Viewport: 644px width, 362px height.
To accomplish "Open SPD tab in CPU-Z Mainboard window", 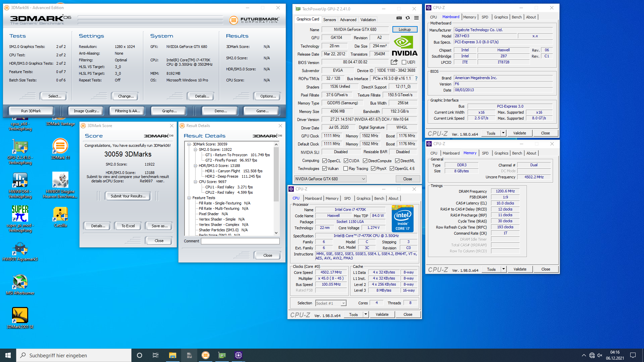I will [485, 17].
